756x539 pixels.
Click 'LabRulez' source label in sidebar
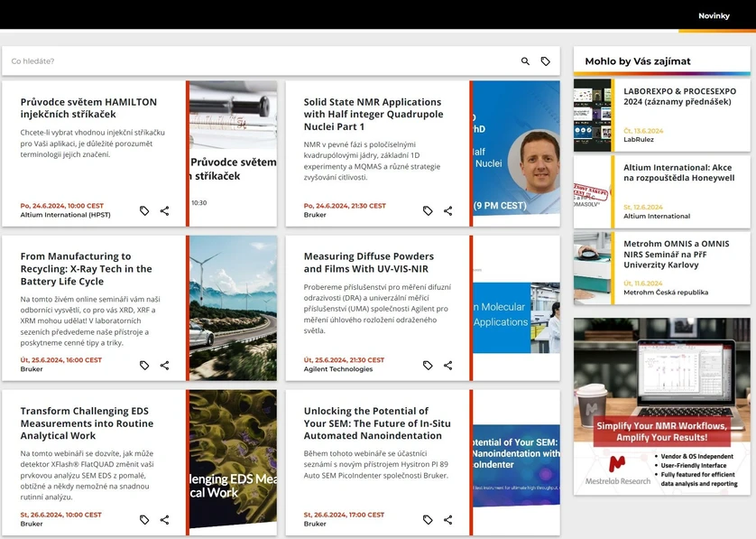pos(639,139)
